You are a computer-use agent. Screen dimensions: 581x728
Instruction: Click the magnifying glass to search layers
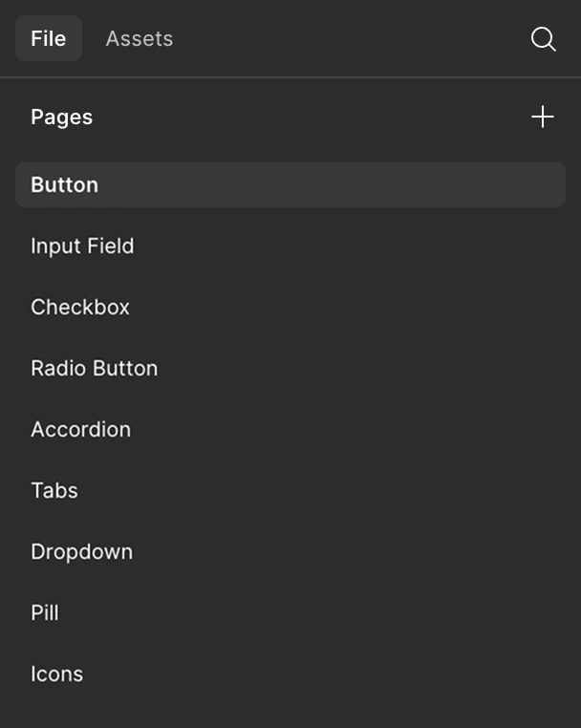(x=543, y=39)
